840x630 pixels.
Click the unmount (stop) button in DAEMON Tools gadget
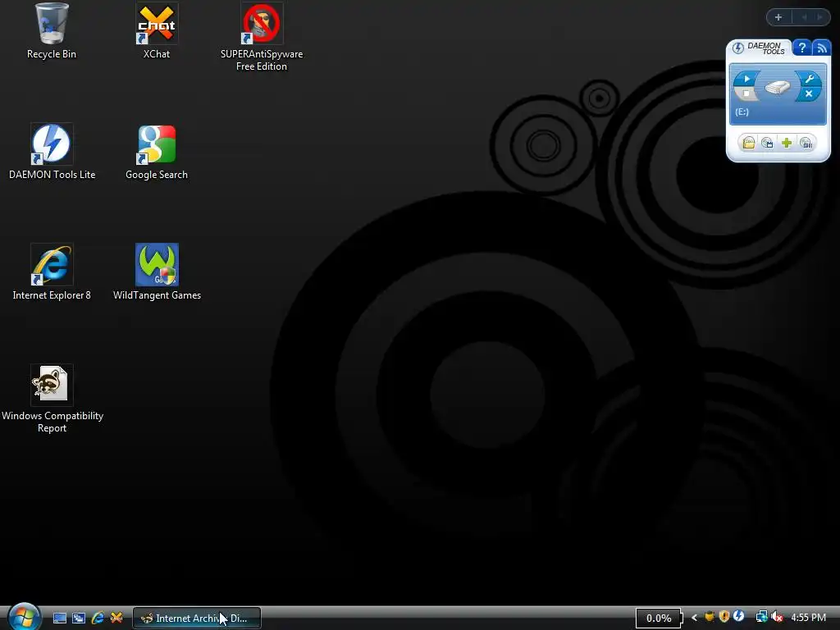coord(746,94)
